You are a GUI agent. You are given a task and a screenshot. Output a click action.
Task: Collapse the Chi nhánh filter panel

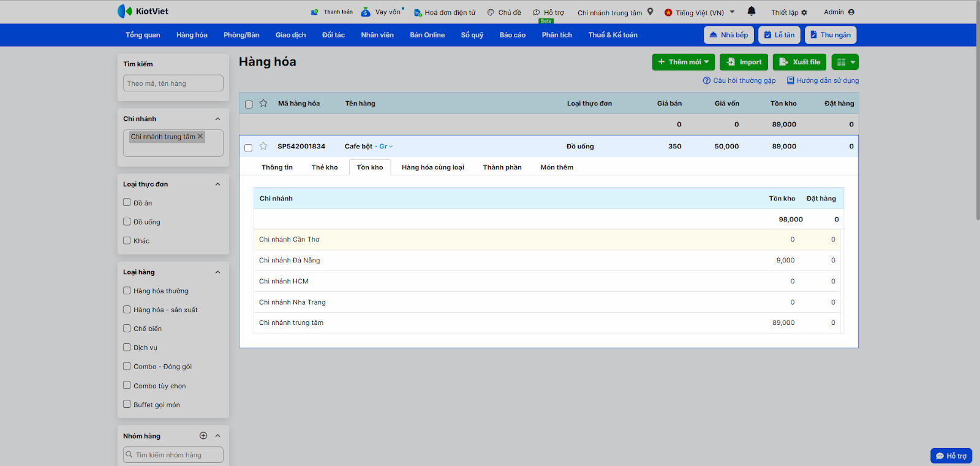click(217, 119)
